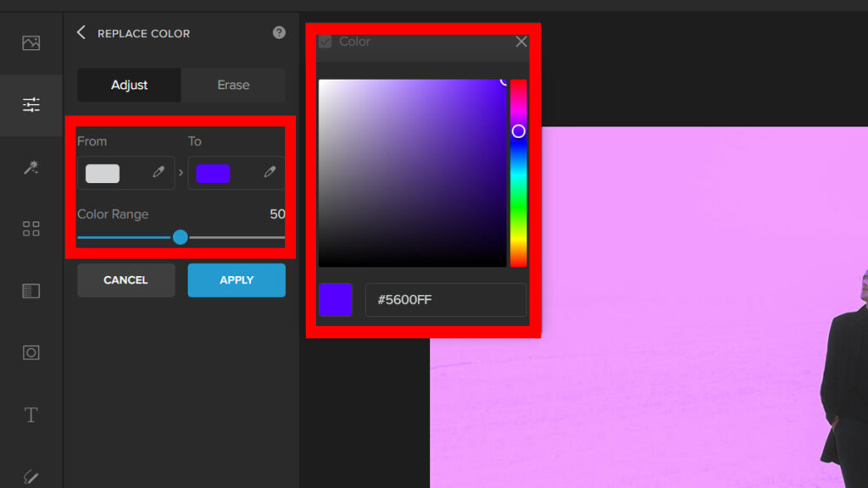Viewport: 868px width, 488px height.
Task: Pick From color with eyedropper
Action: [159, 173]
